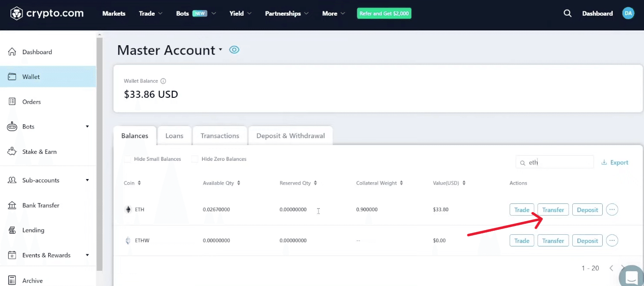Sort by Reserved Qty column arrows
This screenshot has height=286, width=644.
315,183
